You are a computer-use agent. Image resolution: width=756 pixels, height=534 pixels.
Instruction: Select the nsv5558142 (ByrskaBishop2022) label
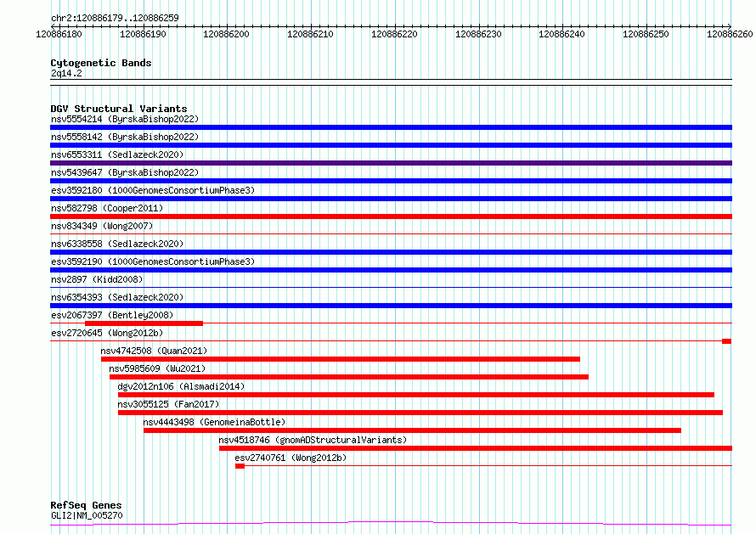point(125,137)
